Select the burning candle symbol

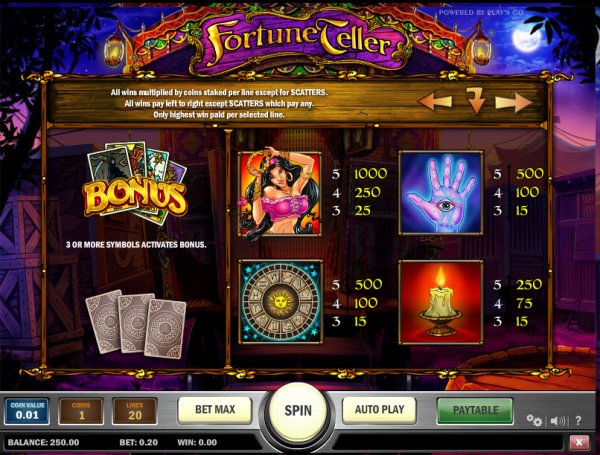(x=441, y=302)
